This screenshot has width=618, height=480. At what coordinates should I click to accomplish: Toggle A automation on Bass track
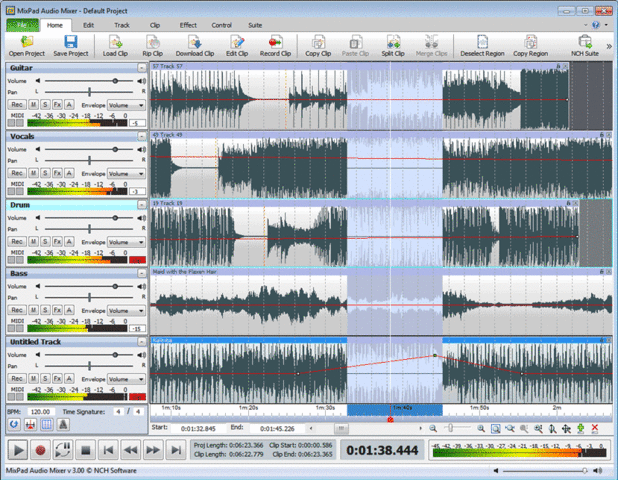pos(69,310)
